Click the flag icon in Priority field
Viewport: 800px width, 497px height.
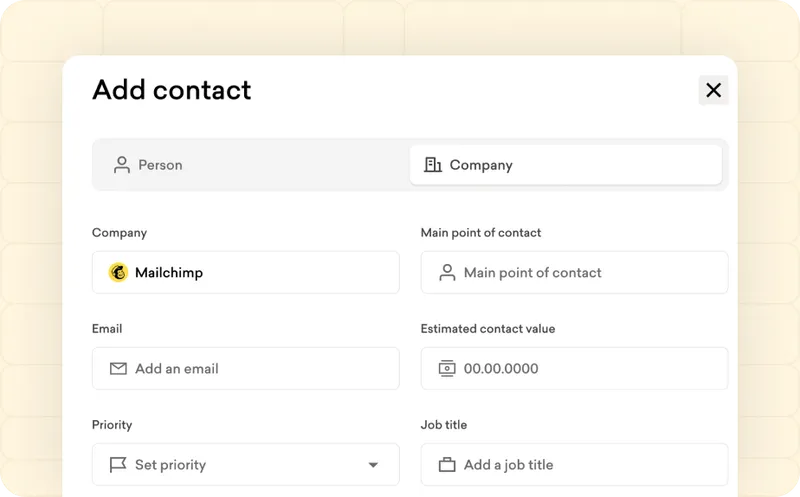[x=118, y=464]
